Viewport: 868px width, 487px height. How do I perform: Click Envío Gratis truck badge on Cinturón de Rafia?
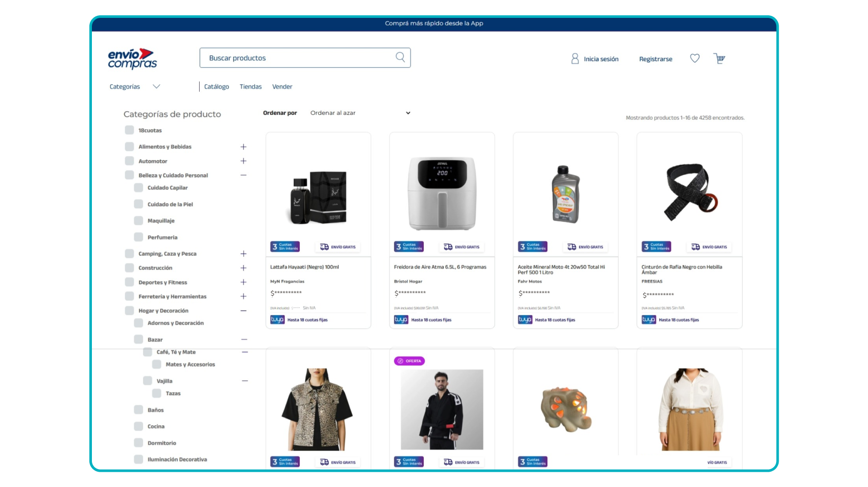click(709, 247)
